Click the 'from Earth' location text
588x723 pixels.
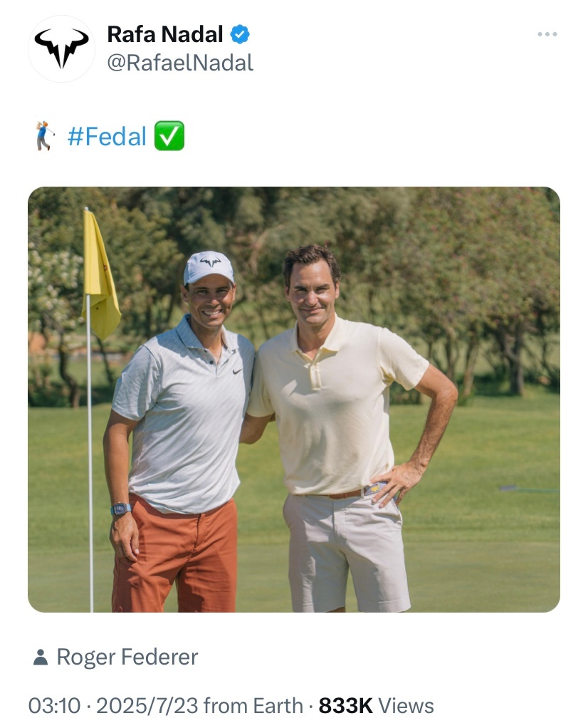(x=253, y=706)
